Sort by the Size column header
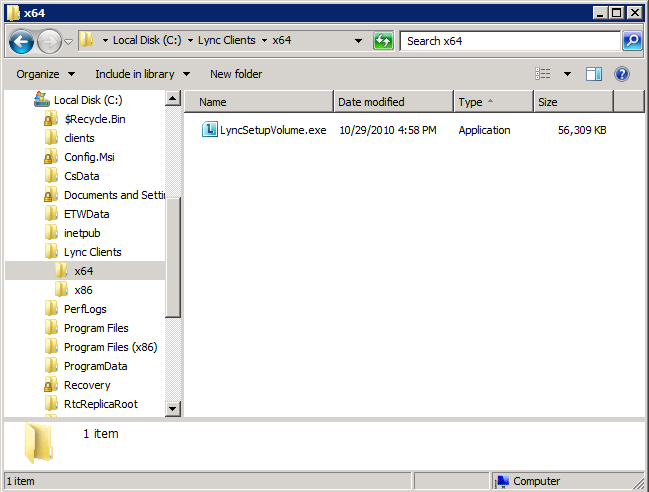This screenshot has height=492, width=649. [574, 102]
